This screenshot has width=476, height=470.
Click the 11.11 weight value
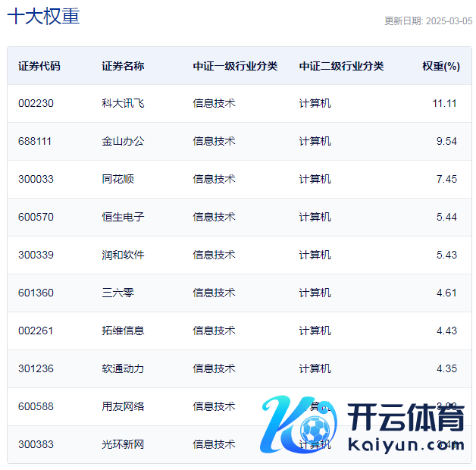(444, 103)
